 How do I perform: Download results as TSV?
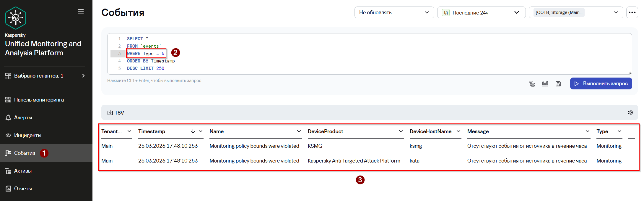point(116,112)
